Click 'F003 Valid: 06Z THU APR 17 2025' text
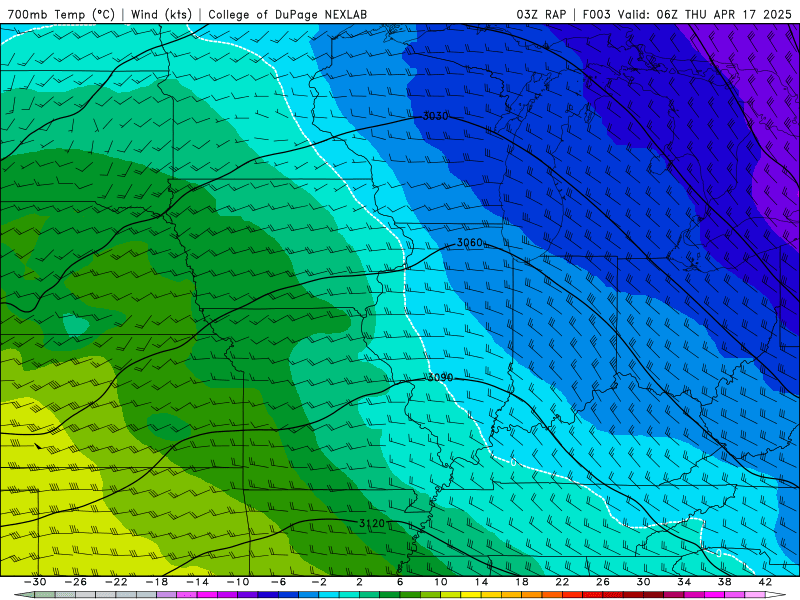800x600 pixels. coord(687,14)
